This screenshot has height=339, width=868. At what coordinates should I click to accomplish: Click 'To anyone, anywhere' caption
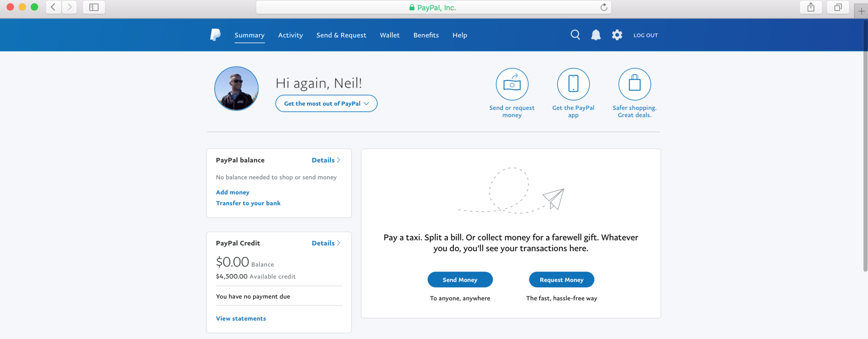460,298
